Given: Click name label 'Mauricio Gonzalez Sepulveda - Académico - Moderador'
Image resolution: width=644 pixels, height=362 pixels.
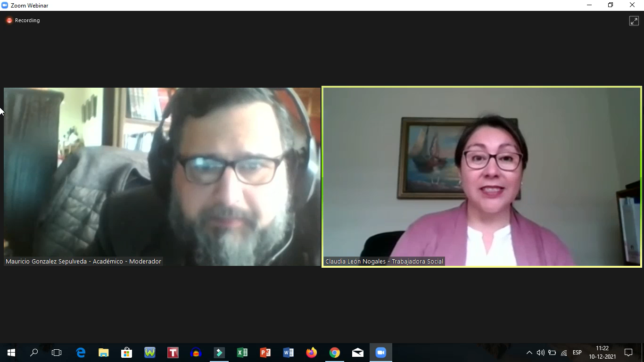Looking at the screenshot, I should coord(83,261).
